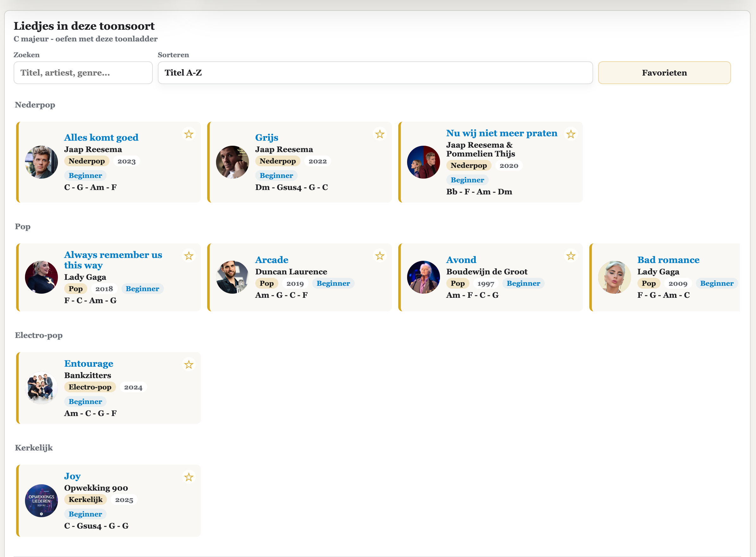
Task: Click artist name 'Bankzitters'
Action: (x=88, y=376)
